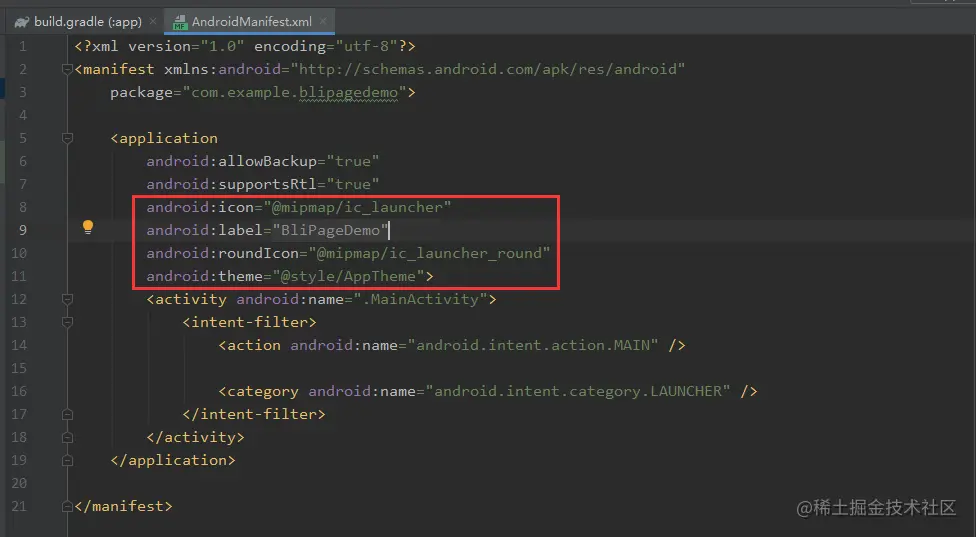
Task: Click the closing </application> tag
Action: (x=173, y=460)
